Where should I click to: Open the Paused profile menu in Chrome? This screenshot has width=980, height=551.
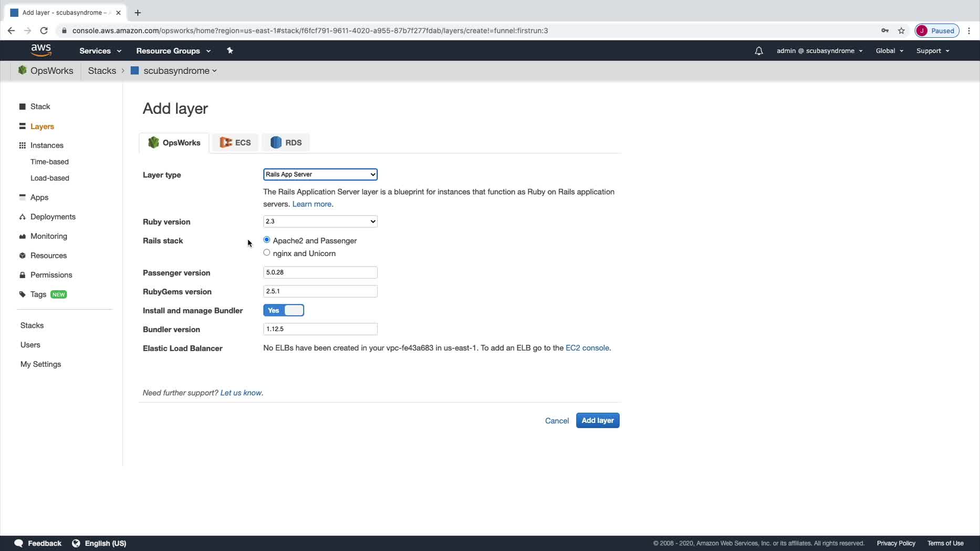tap(937, 30)
